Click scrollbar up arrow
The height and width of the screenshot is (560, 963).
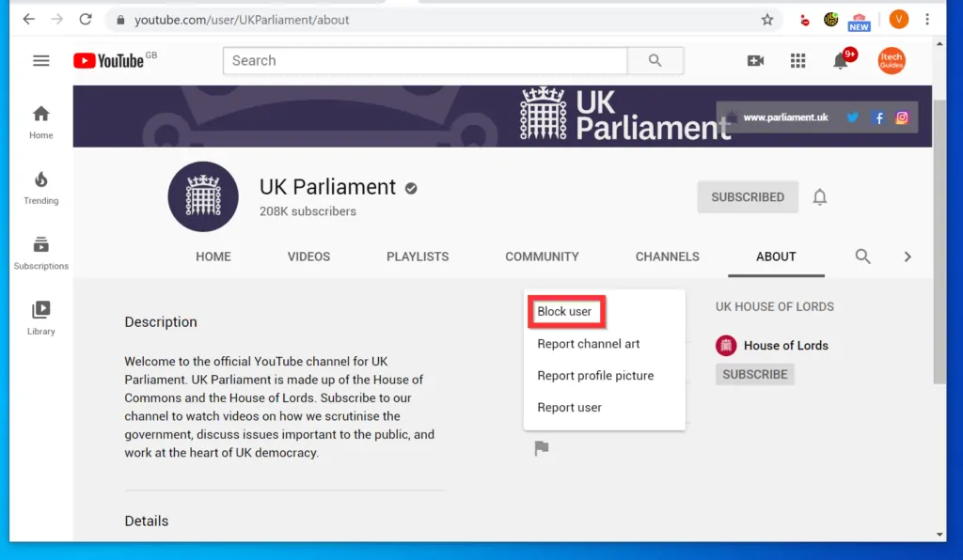click(939, 44)
